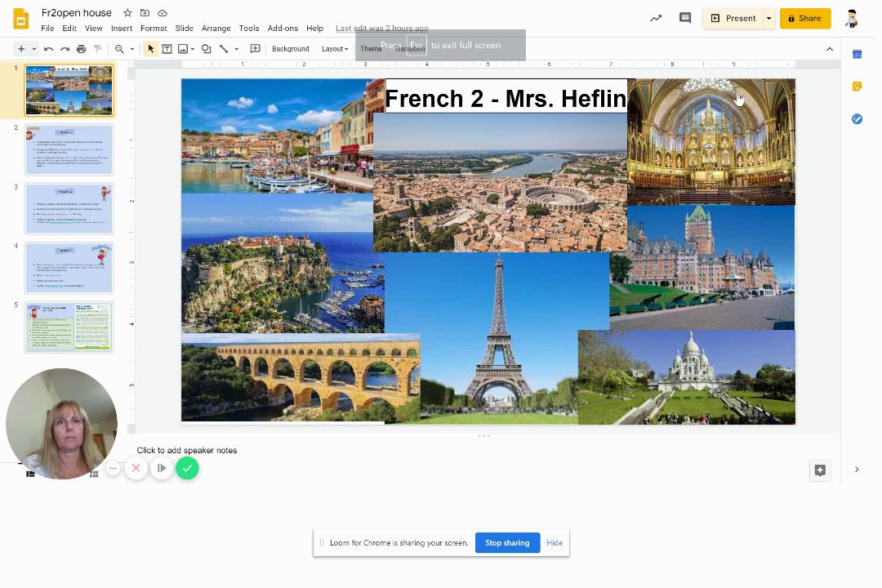The image size is (882, 588).
Task: Click Stop sharing button
Action: (507, 543)
